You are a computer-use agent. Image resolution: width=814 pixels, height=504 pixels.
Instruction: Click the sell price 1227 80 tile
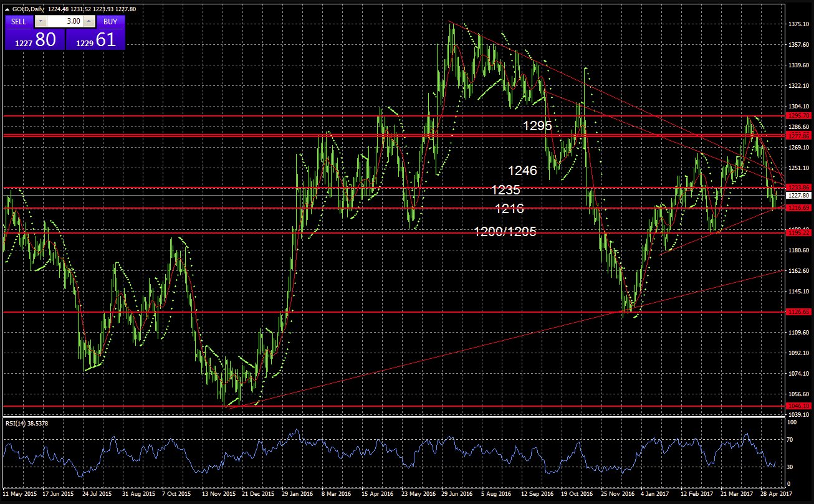coord(34,40)
